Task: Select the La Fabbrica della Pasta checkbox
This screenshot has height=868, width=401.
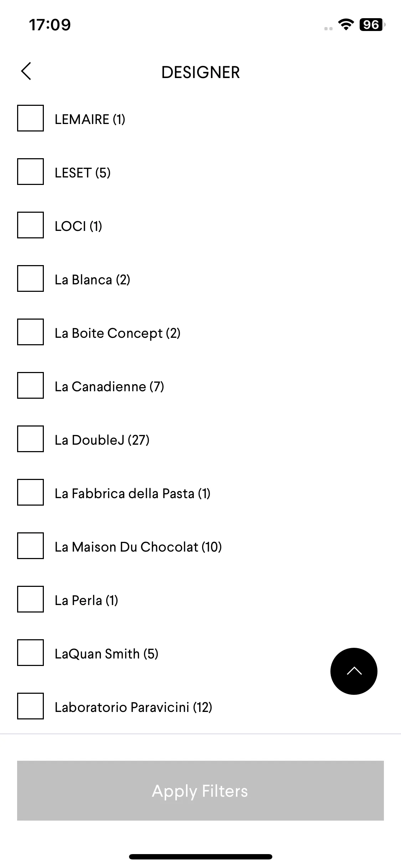Action: point(30,492)
